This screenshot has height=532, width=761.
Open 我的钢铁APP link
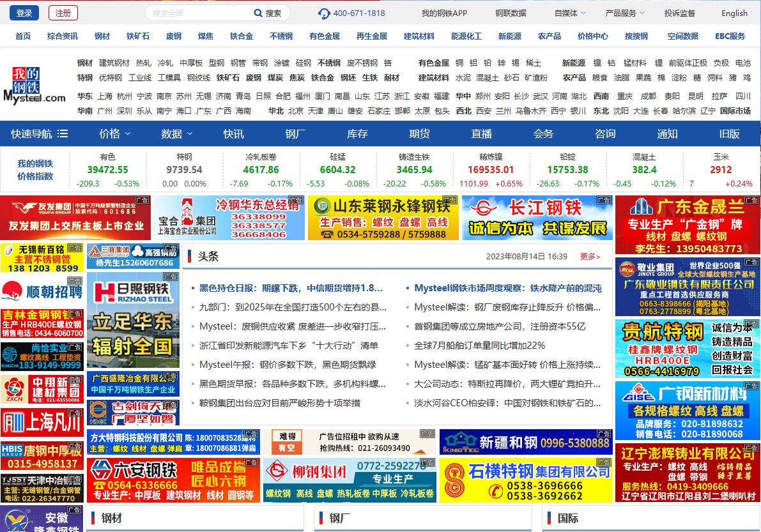tap(444, 13)
